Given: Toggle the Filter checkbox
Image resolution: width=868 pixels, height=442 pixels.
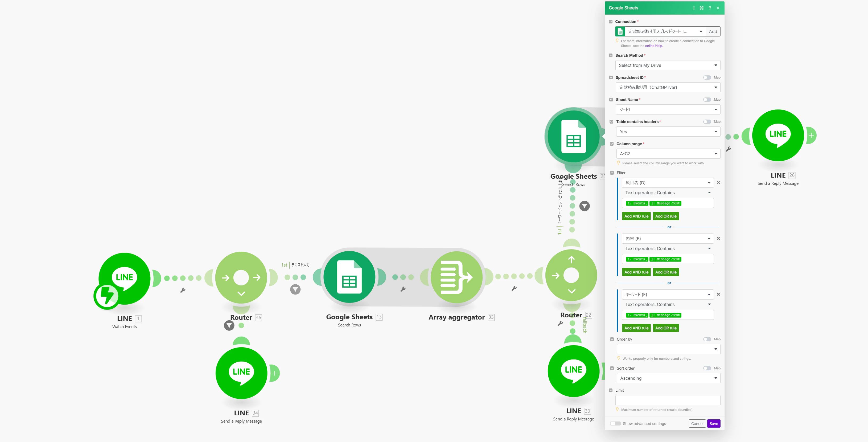Looking at the screenshot, I should [x=612, y=173].
